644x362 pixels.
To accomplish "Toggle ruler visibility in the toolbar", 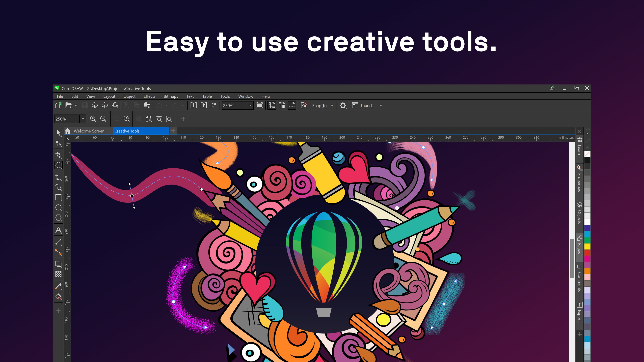I will (272, 105).
